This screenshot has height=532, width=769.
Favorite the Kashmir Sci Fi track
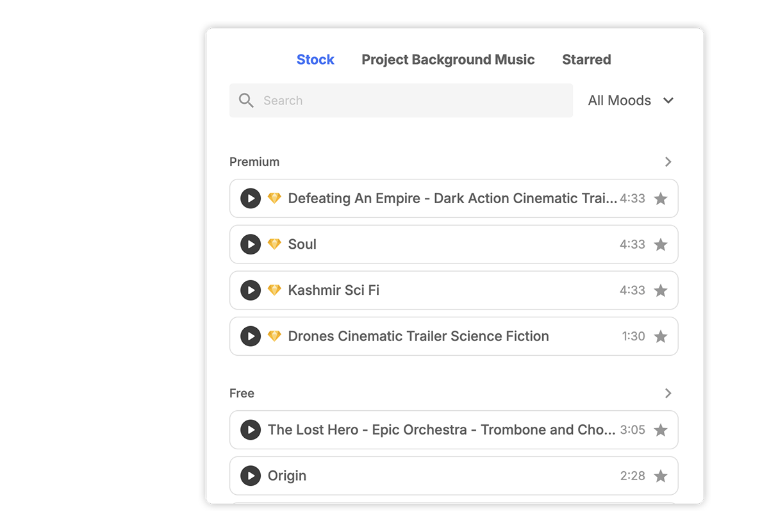click(x=661, y=290)
